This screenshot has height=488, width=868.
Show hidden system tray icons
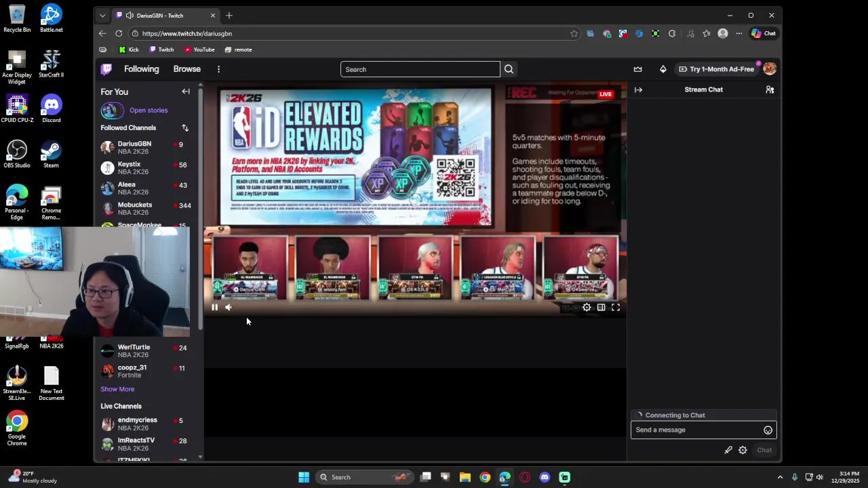click(780, 477)
